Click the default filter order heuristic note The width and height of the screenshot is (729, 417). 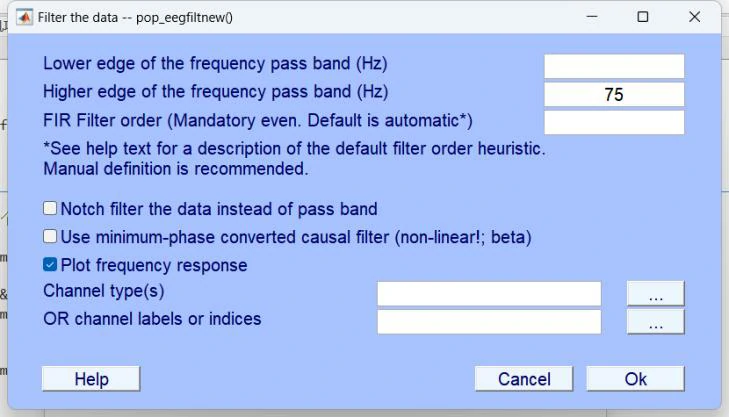click(x=294, y=149)
